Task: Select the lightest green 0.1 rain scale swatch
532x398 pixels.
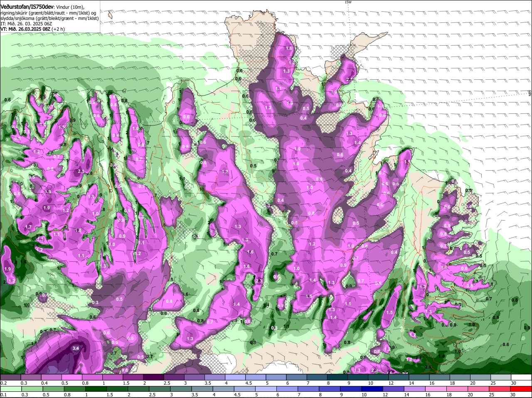Action: [x=11, y=389]
